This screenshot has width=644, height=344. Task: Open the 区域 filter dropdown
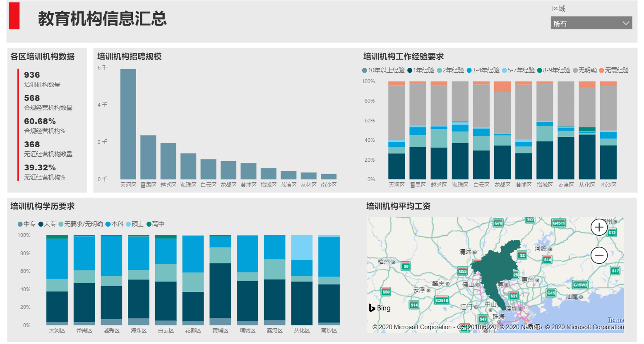591,23
